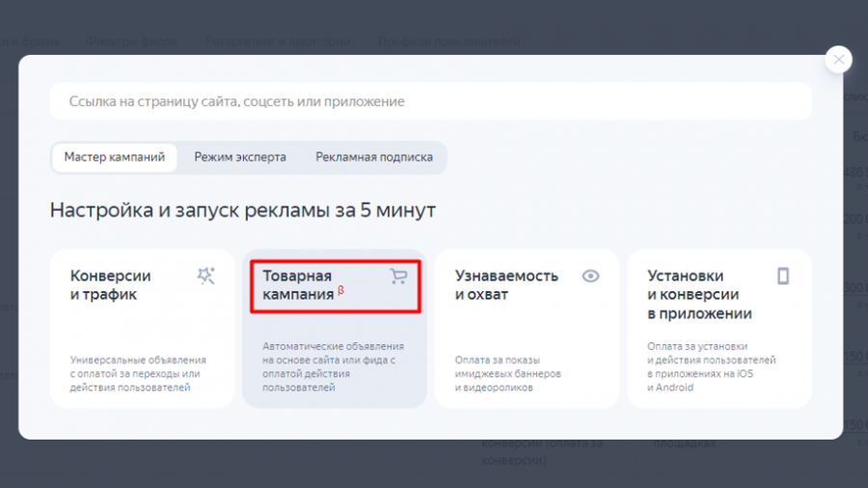Switch to Режим эксперта tab

[240, 158]
